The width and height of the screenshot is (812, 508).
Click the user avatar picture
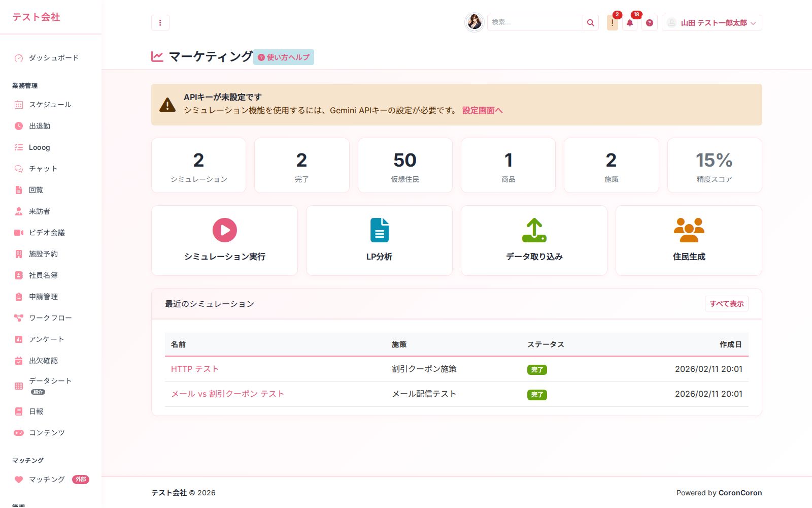(x=475, y=22)
